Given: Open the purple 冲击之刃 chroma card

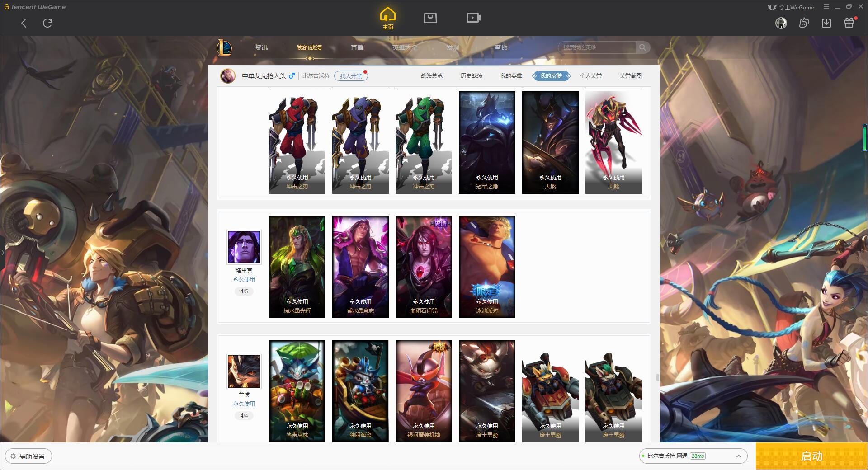Looking at the screenshot, I should (360, 142).
